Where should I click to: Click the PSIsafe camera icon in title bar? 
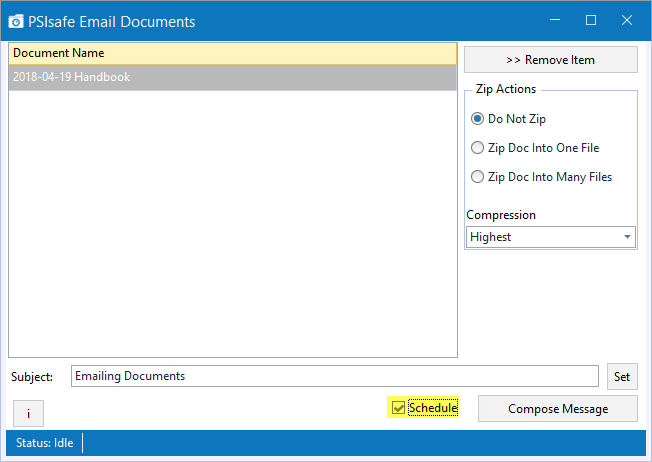click(x=16, y=21)
